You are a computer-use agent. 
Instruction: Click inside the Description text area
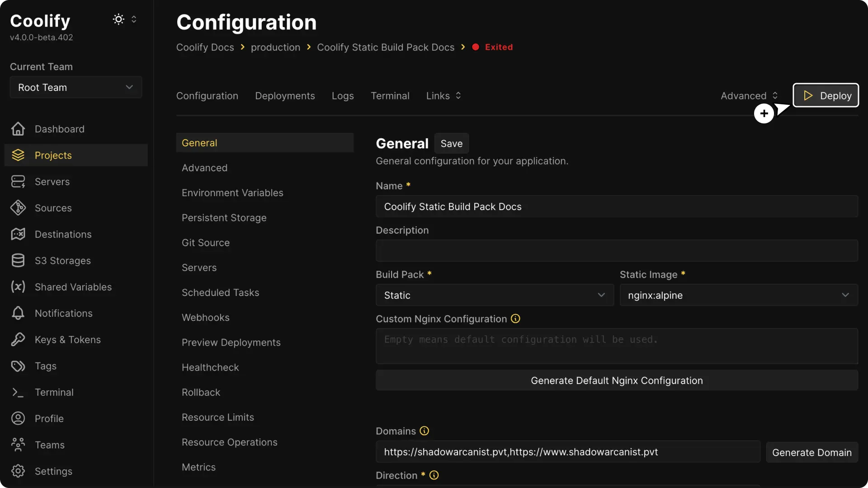(x=616, y=251)
